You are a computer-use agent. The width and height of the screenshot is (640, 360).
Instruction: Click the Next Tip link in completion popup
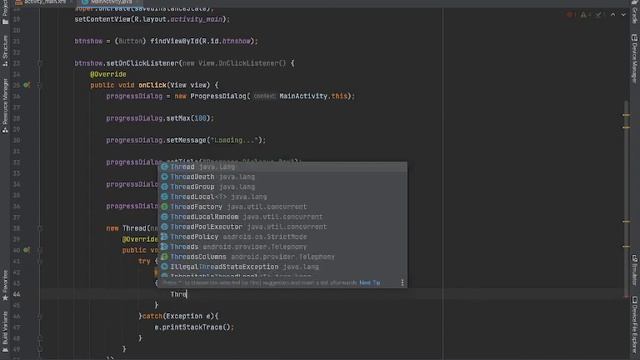click(370, 282)
